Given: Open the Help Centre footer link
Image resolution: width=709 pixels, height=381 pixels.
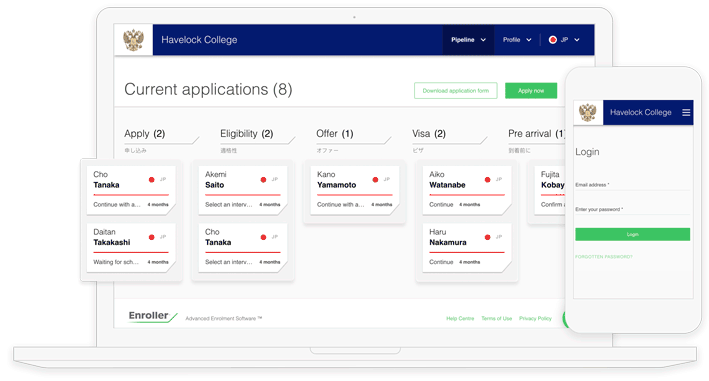Looking at the screenshot, I should (460, 319).
